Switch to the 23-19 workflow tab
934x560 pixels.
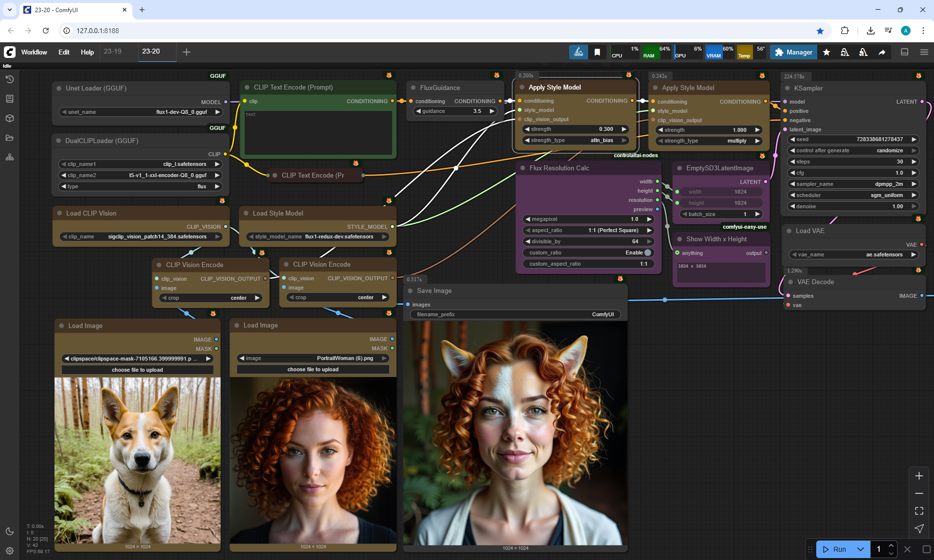(113, 51)
